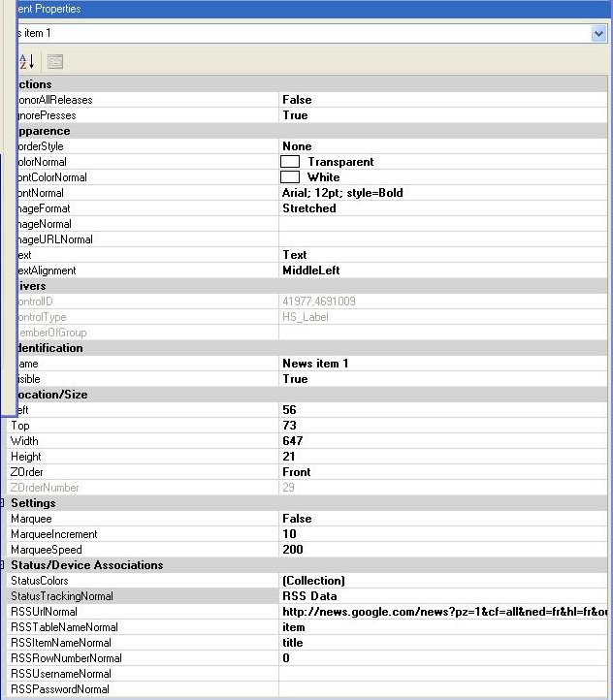Edit the RSSUrlNormal news.google.com URL
The width and height of the screenshot is (613, 700).
pos(443,612)
